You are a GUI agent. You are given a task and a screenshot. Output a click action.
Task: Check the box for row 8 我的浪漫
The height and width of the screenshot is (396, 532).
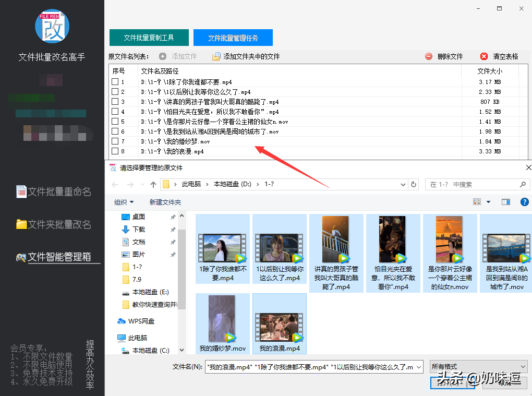tap(115, 151)
